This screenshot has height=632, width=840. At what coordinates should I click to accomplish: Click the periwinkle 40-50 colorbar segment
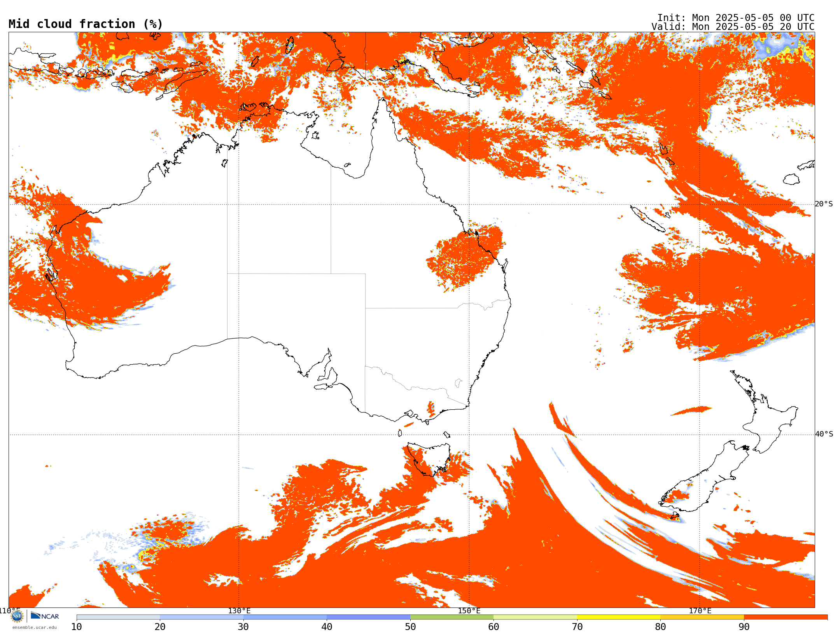pyautogui.click(x=368, y=617)
